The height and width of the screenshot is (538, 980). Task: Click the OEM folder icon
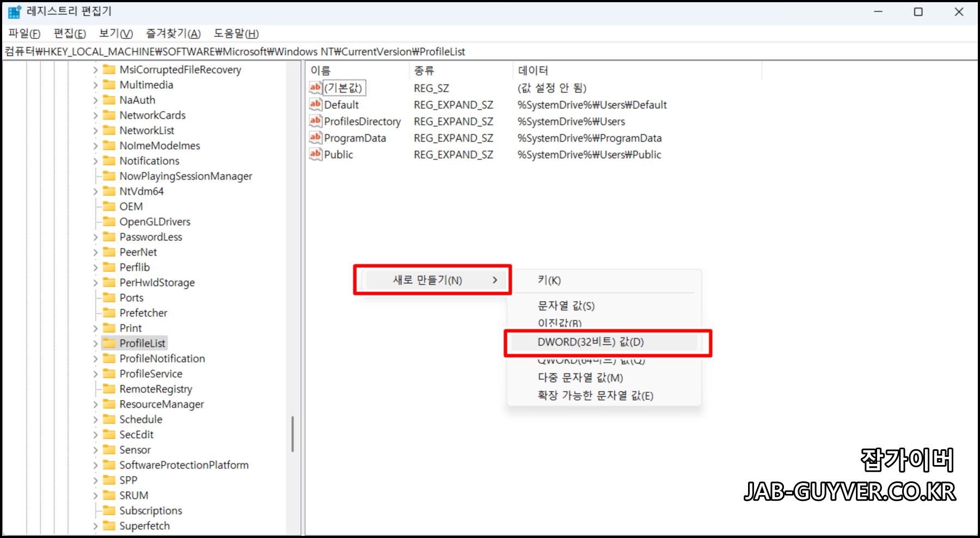(x=108, y=206)
